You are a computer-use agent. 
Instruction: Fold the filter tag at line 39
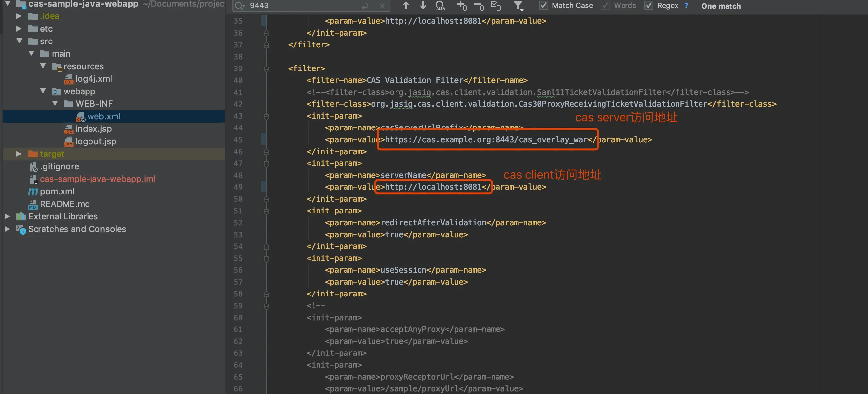pos(266,69)
